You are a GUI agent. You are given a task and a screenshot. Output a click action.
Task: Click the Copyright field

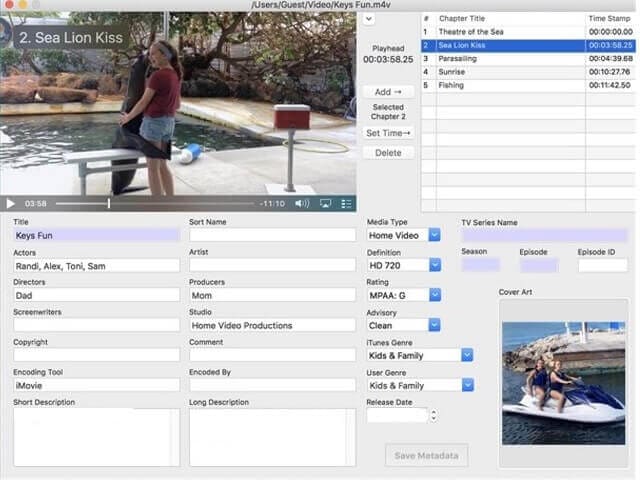pyautogui.click(x=96, y=355)
